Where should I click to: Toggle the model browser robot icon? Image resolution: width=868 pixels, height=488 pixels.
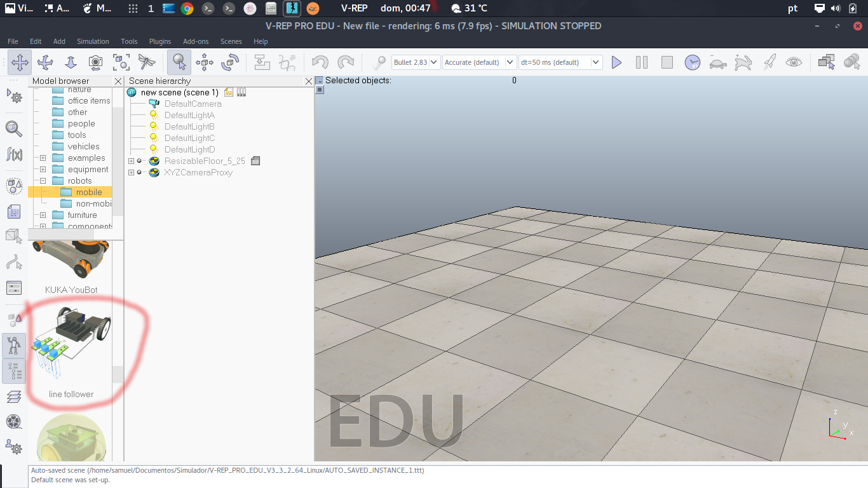(14, 346)
